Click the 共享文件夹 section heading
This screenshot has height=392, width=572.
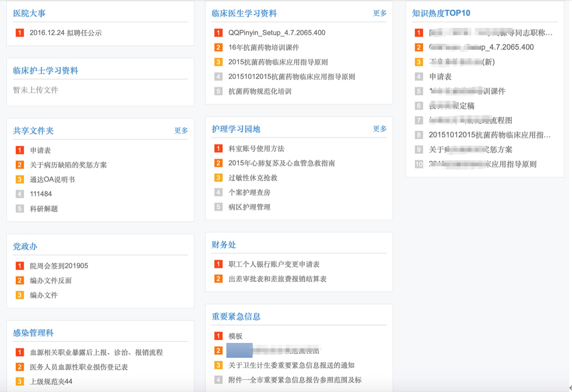pos(33,130)
